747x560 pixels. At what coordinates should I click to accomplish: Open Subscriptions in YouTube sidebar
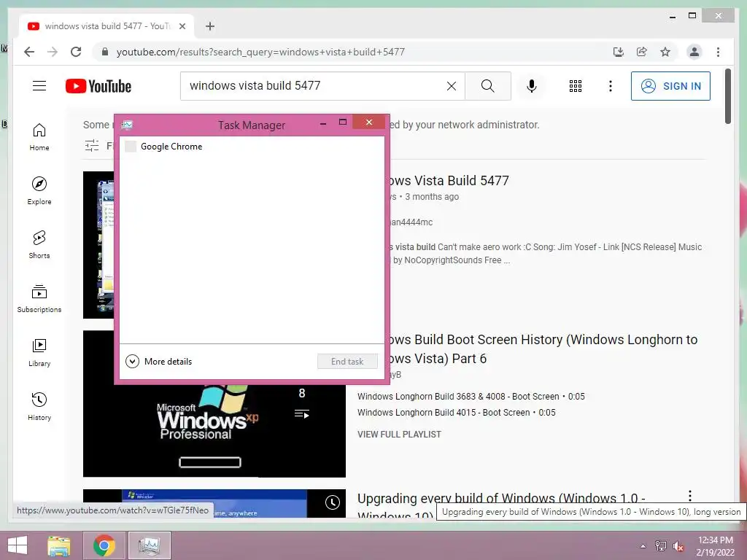click(39, 298)
